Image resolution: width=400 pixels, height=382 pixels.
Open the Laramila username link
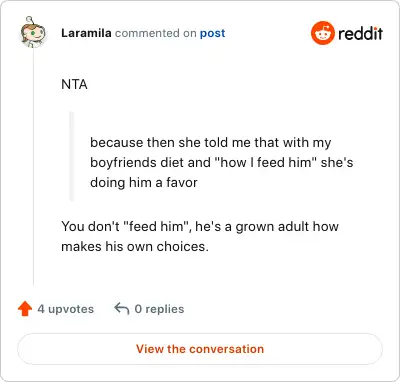86,33
